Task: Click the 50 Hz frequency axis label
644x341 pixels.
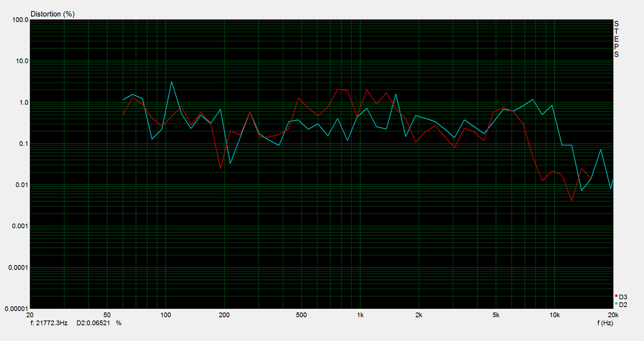Action: [x=107, y=315]
